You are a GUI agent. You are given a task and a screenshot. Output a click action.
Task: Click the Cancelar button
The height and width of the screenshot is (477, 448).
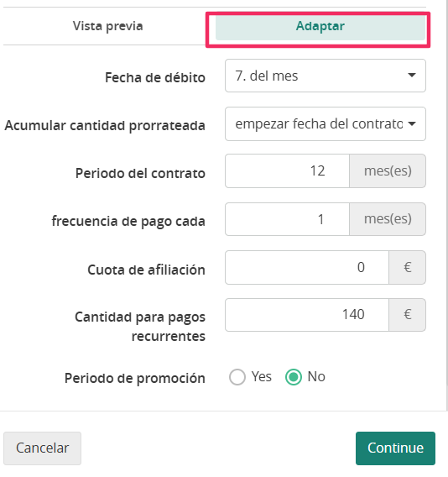42,448
